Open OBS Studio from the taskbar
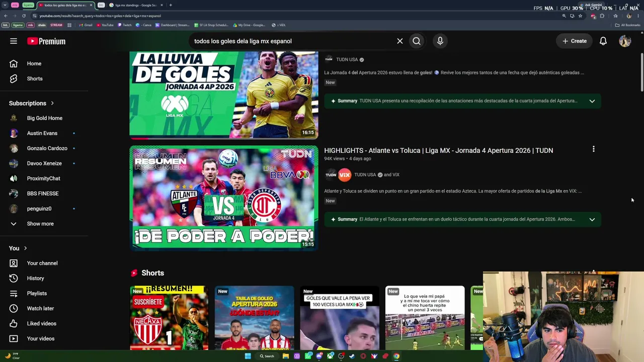The width and height of the screenshot is (644, 362). (341, 356)
